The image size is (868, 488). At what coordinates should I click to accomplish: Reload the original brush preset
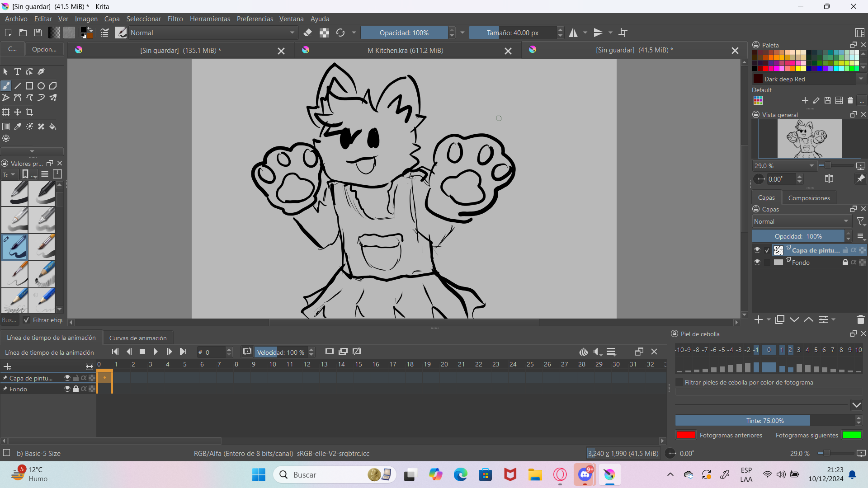pyautogui.click(x=340, y=33)
